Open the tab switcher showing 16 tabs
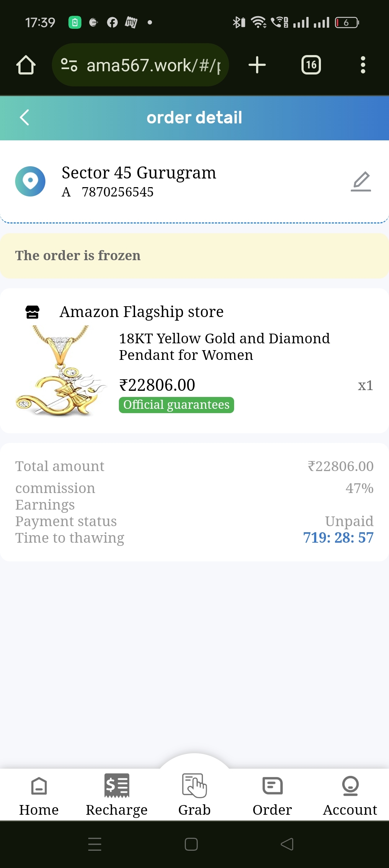Screen dimensions: 389x868 pyautogui.click(x=311, y=65)
